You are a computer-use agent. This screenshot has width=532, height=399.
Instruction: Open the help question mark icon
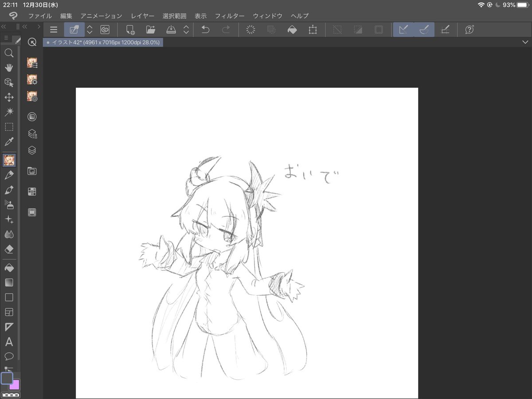pos(469,30)
